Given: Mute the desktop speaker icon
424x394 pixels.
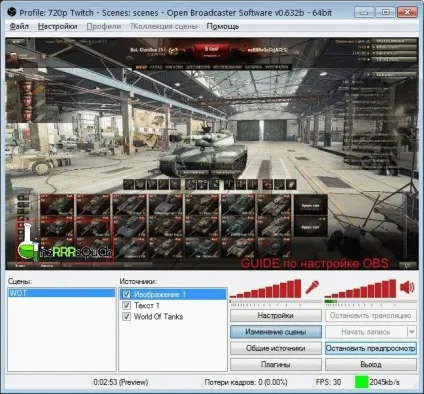Looking at the screenshot, I should pyautogui.click(x=407, y=287).
